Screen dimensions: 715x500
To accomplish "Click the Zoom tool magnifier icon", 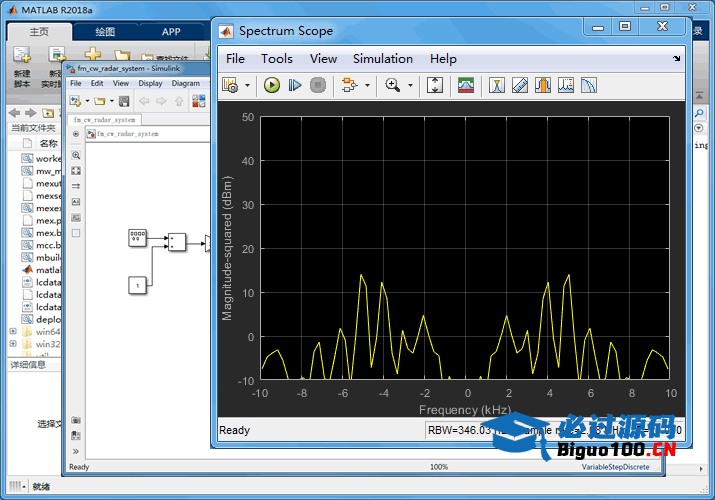I will coord(393,86).
